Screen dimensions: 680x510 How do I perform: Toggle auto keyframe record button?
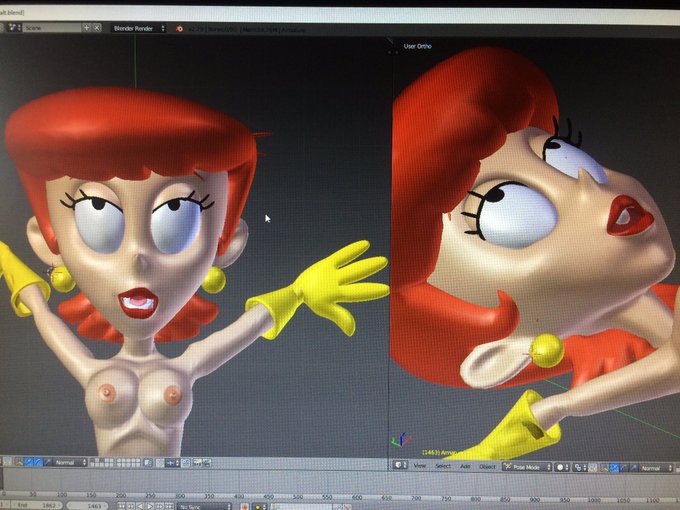tap(245, 507)
